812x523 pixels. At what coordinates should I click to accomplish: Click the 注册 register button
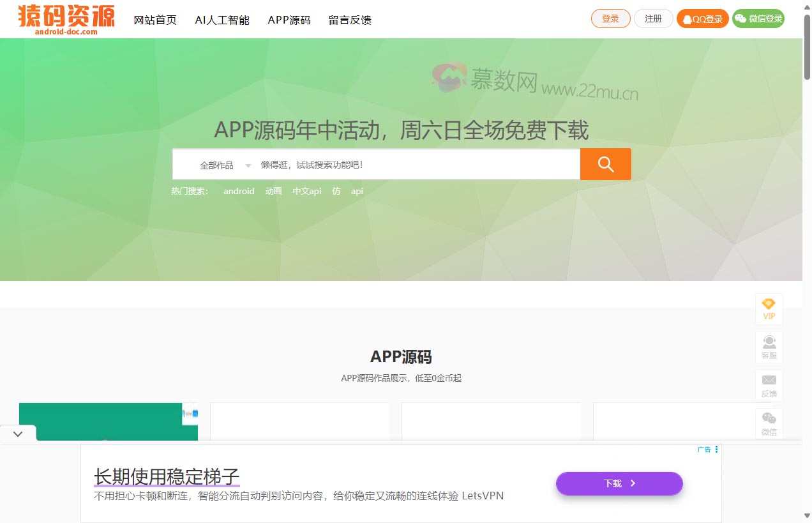[x=653, y=19]
